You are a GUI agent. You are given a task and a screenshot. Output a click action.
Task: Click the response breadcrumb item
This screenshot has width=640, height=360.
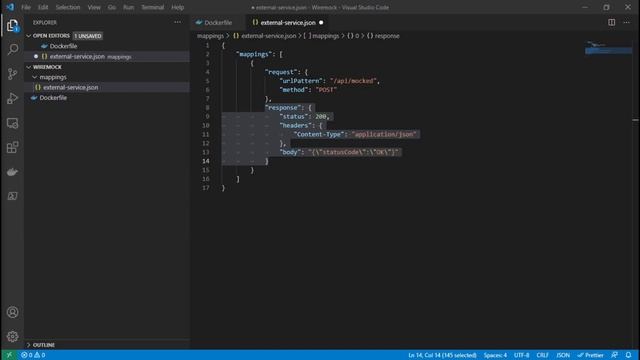tap(383, 36)
